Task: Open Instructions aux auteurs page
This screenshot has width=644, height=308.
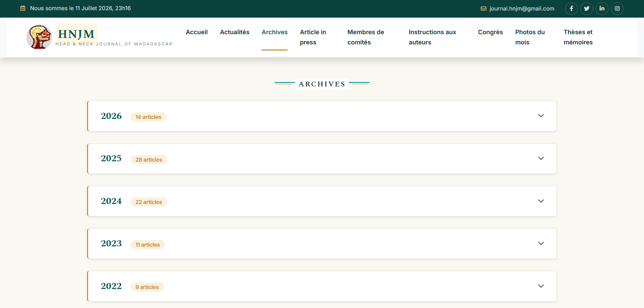Action: coord(432,37)
